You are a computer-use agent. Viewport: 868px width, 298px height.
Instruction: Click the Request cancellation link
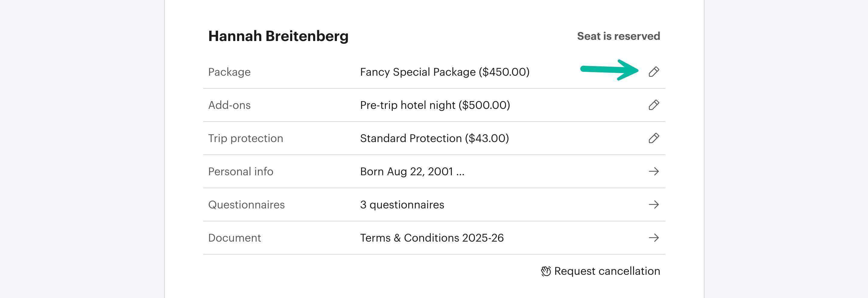coord(607,271)
